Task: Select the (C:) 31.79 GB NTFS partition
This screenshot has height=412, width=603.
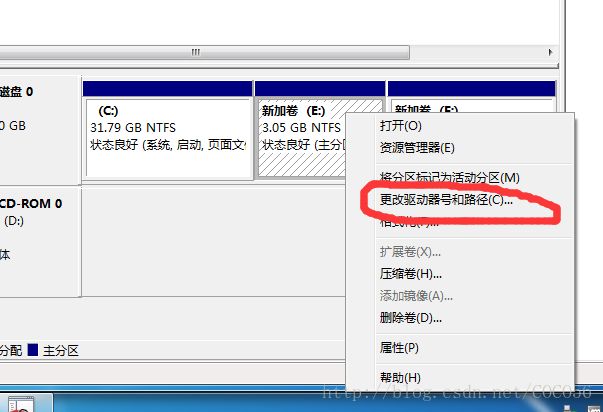Action: coord(168,130)
